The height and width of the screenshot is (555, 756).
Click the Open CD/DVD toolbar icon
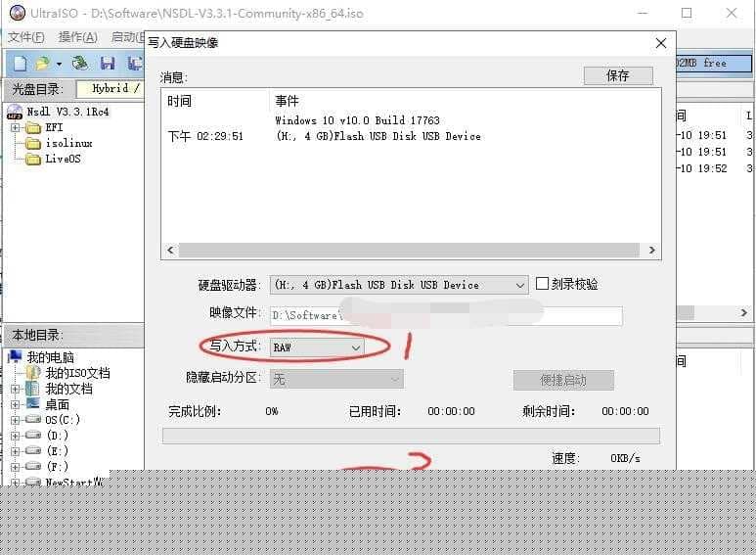80,64
